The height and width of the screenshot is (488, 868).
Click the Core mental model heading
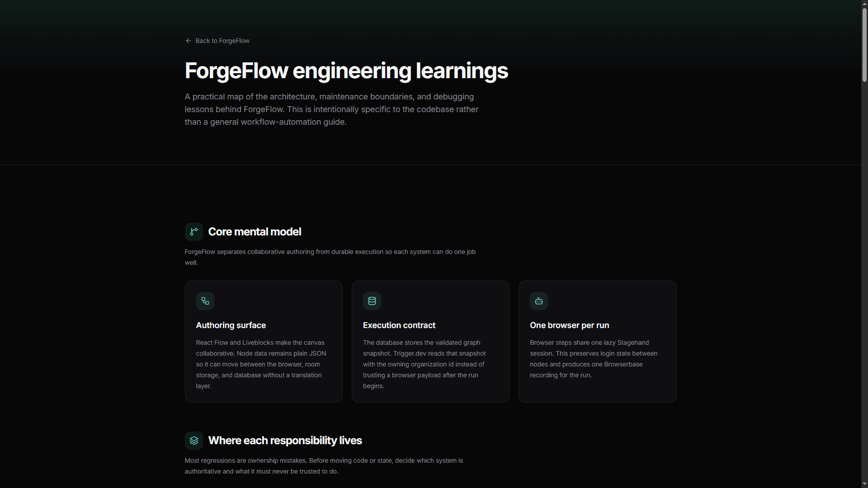coord(255,232)
